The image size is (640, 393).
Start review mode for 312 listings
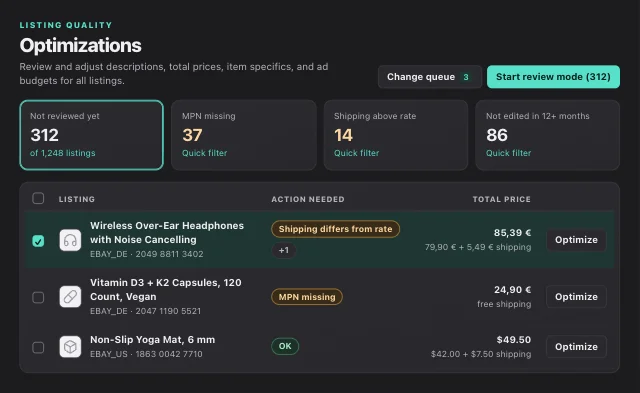coord(553,77)
